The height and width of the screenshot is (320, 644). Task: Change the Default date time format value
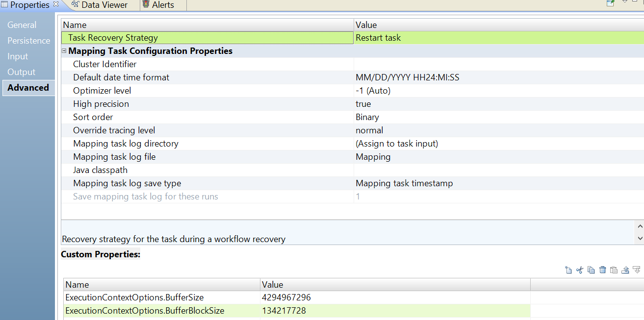pos(499,77)
